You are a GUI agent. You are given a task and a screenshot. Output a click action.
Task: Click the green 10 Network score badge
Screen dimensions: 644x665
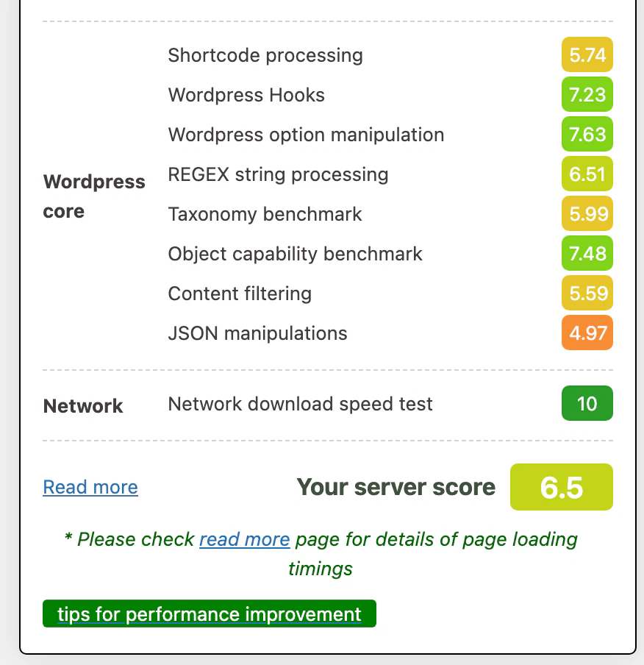point(587,404)
